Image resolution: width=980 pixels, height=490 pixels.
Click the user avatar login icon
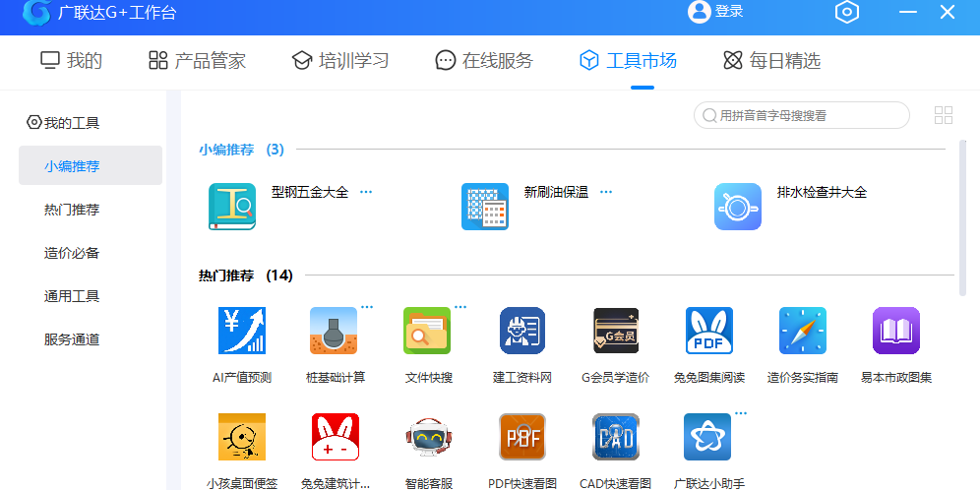point(699,11)
